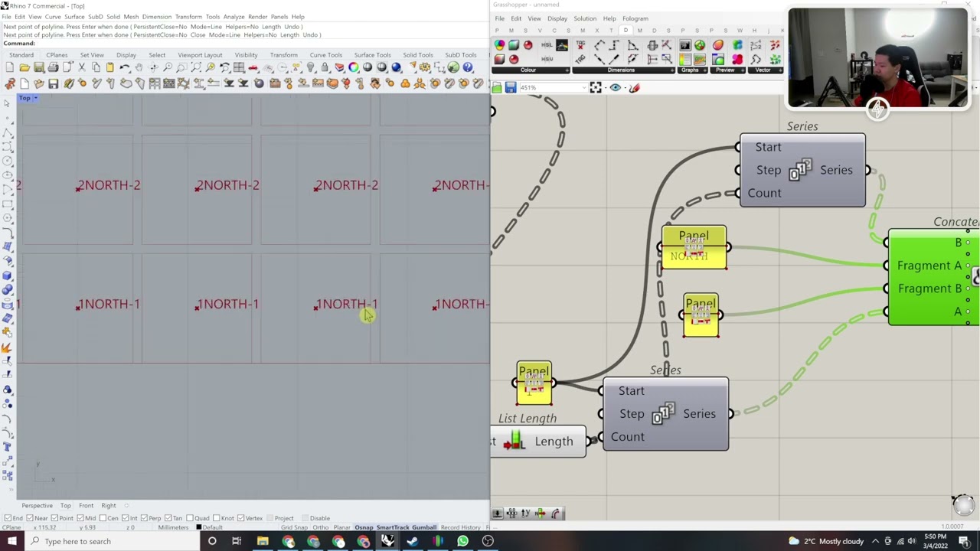Screen dimensions: 980x551
Task: Click the Default layer black color swatch
Action: click(198, 527)
